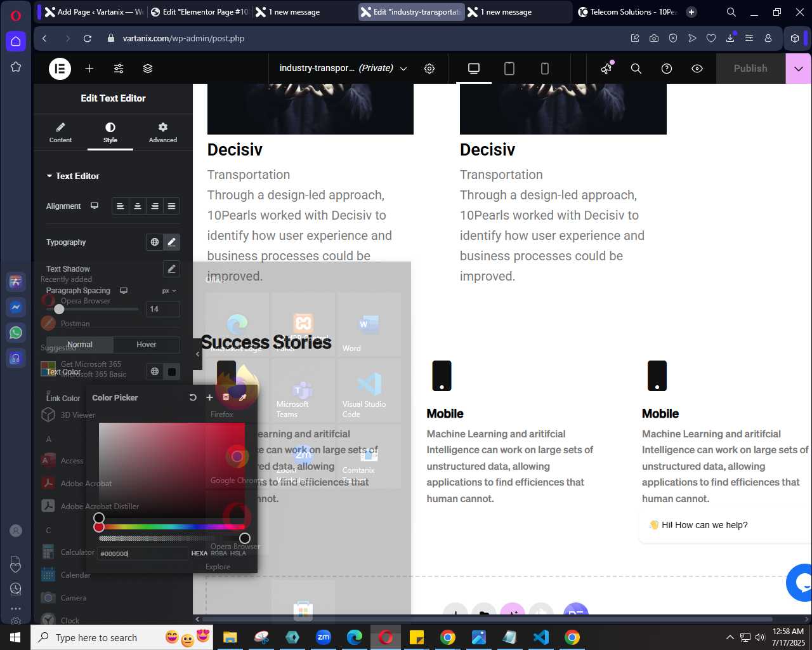Image resolution: width=812 pixels, height=650 pixels.
Task: Switch to mobile responsive view
Action: [545, 69]
